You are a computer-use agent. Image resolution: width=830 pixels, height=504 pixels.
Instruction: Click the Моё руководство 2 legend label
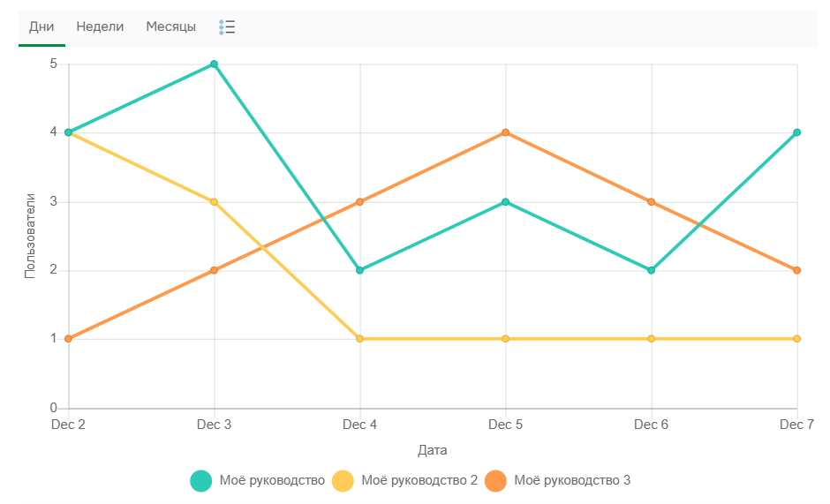[x=419, y=481]
